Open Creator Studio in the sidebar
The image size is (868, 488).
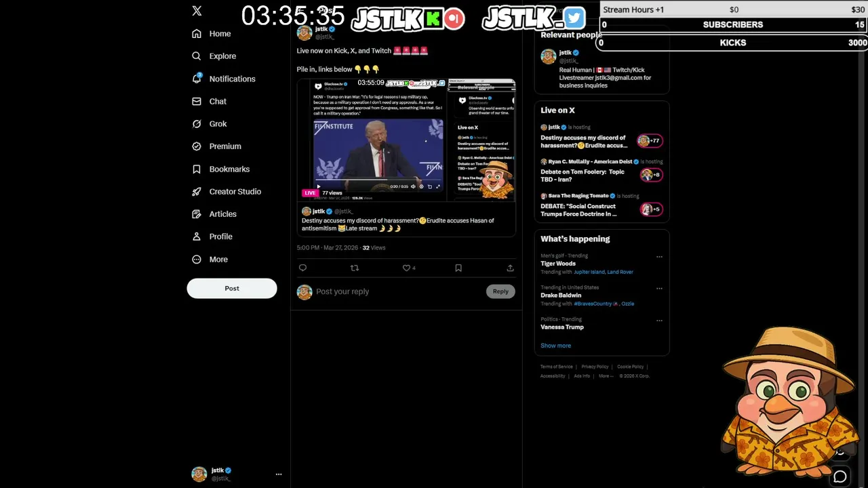226,192
